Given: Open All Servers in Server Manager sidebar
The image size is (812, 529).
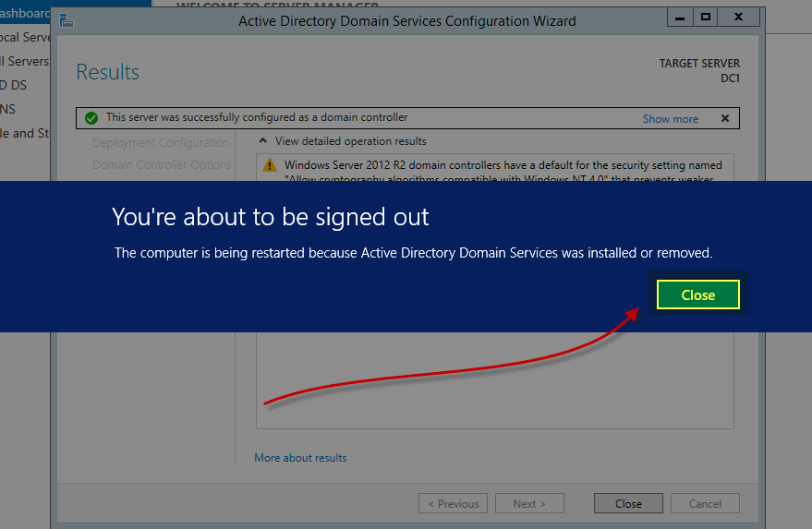Looking at the screenshot, I should 25,61.
